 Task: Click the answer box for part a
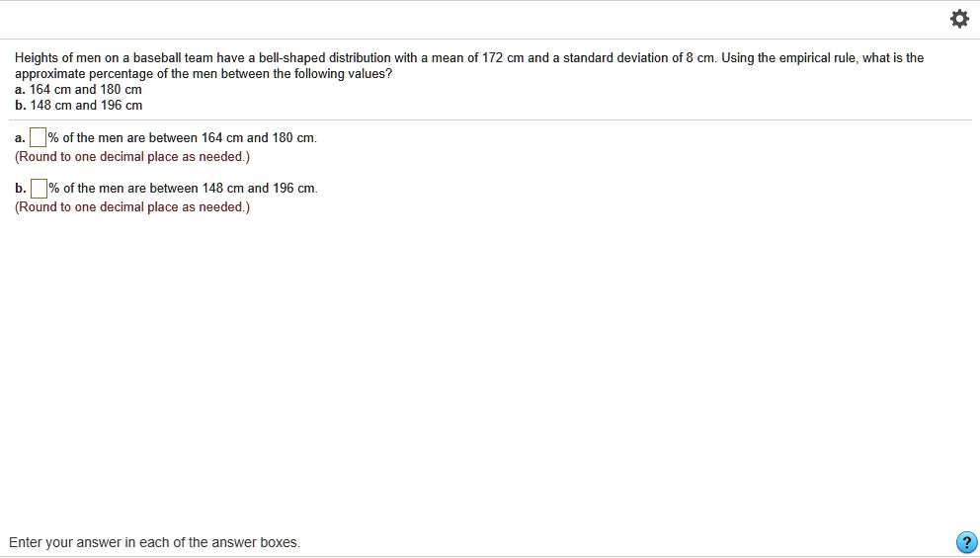click(39, 137)
